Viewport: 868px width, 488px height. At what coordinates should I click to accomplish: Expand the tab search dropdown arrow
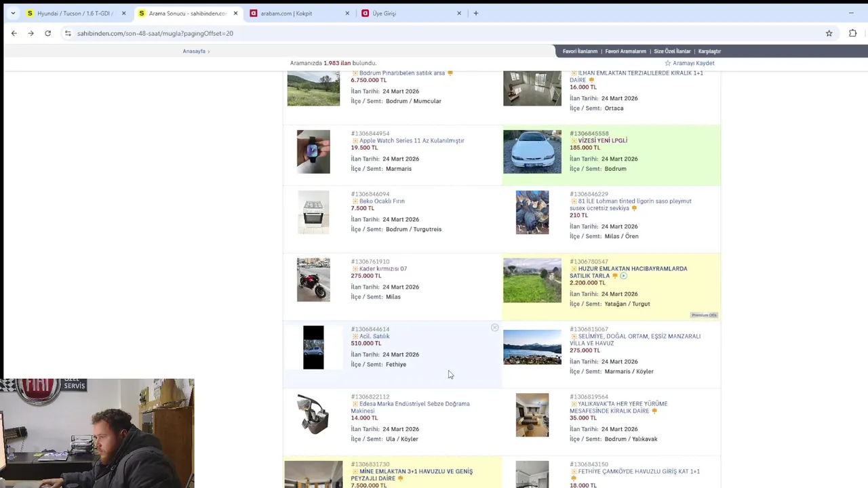(12, 13)
